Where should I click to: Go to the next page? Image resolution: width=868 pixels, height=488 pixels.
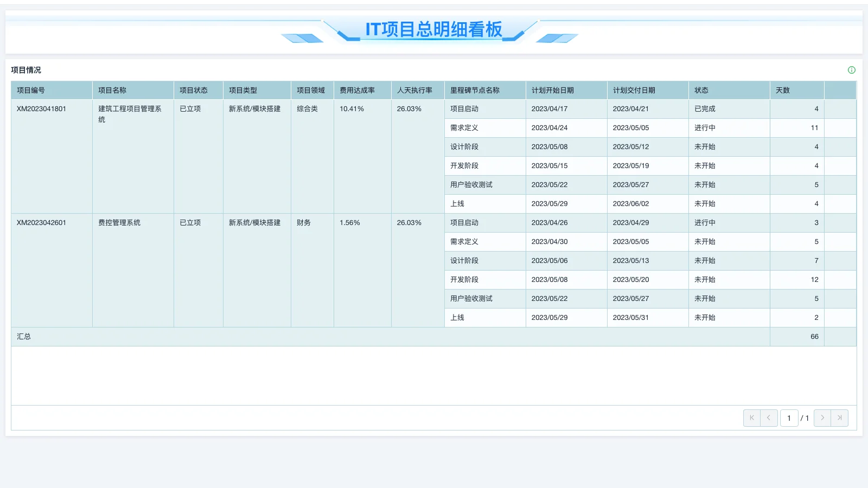coord(822,418)
